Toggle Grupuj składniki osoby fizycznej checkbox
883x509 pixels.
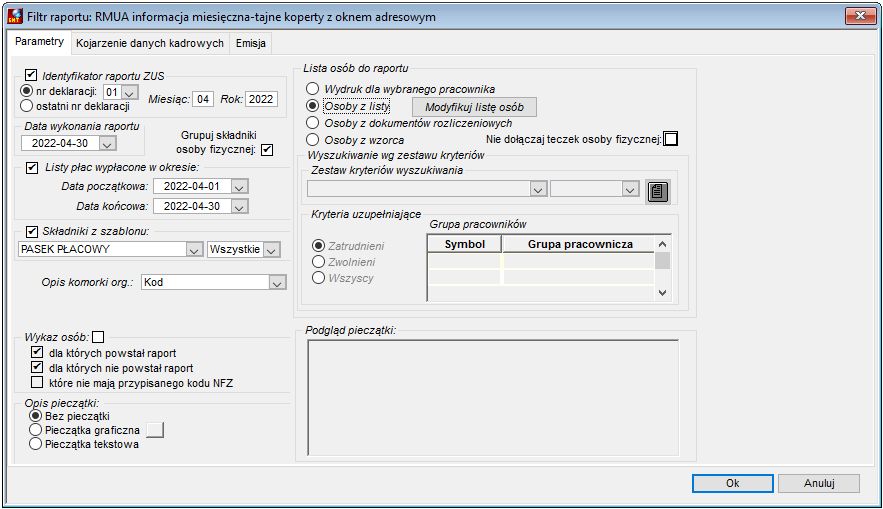click(267, 150)
